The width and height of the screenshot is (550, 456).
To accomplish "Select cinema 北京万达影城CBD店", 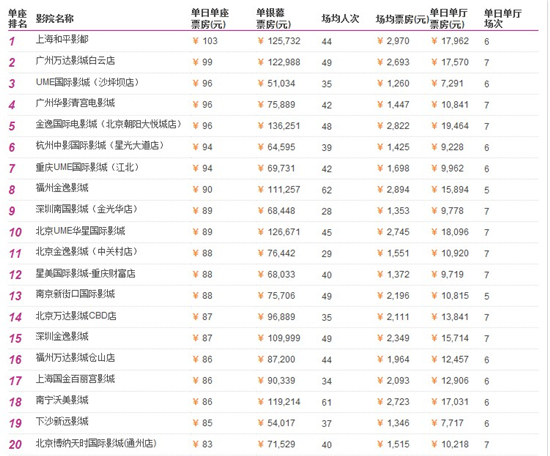I will pyautogui.click(x=76, y=316).
